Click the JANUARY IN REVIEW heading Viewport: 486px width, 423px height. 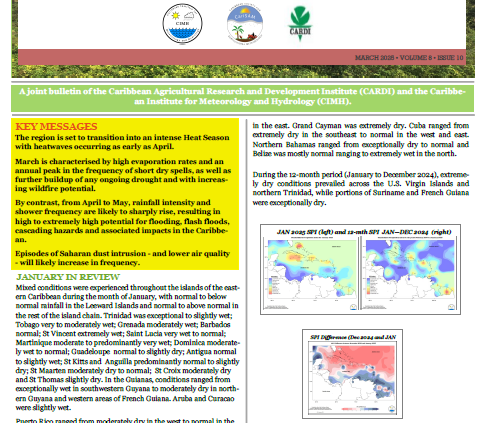(68, 277)
